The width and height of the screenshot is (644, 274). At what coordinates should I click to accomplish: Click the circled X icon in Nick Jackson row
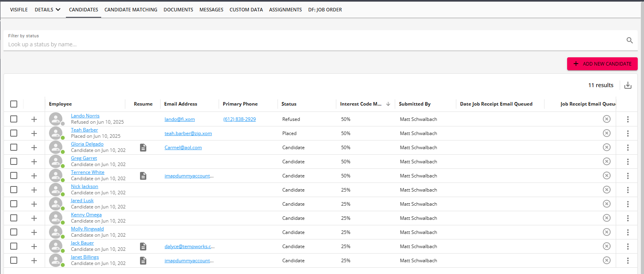click(607, 190)
